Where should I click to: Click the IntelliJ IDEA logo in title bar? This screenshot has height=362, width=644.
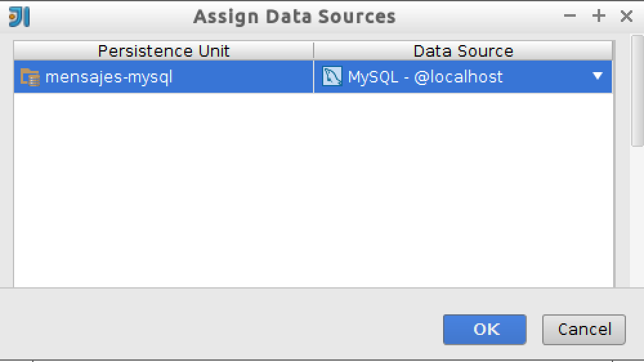(x=19, y=17)
